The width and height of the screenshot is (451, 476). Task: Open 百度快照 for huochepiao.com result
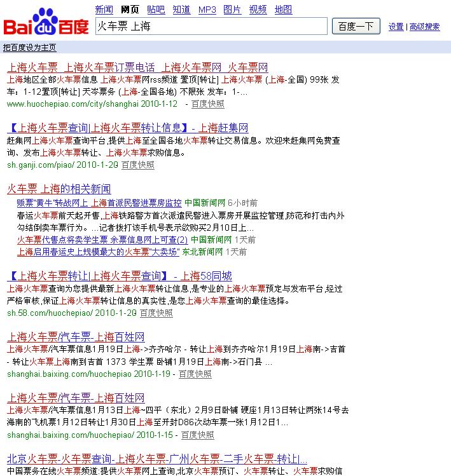point(208,104)
